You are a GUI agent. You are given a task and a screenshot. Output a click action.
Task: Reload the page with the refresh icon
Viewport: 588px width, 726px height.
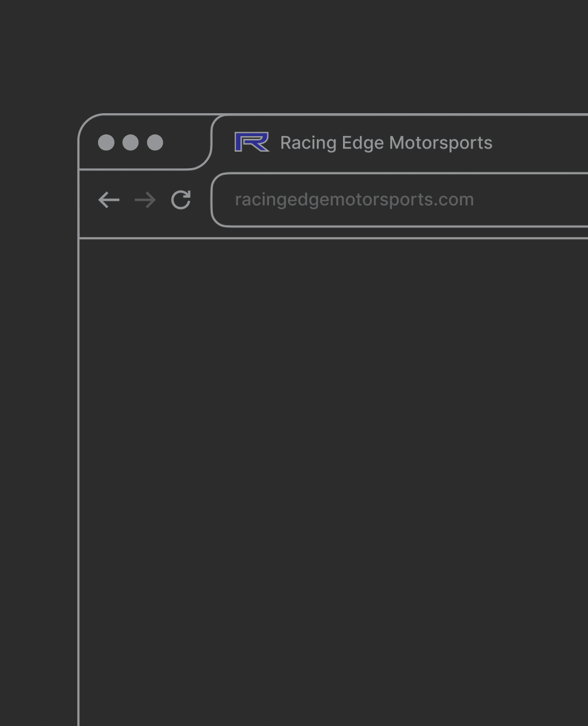click(181, 200)
